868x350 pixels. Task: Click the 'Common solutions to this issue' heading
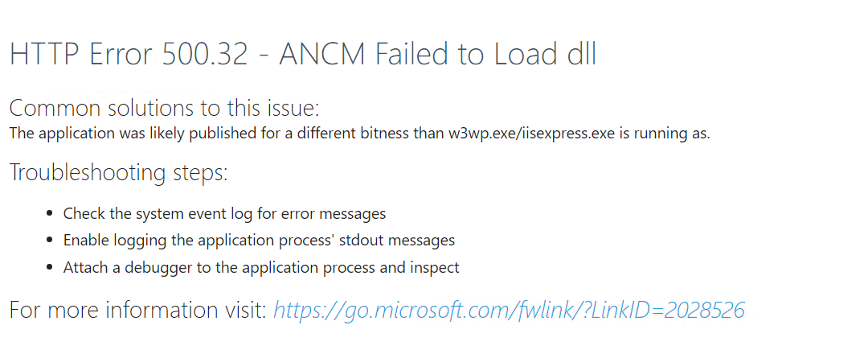click(165, 108)
